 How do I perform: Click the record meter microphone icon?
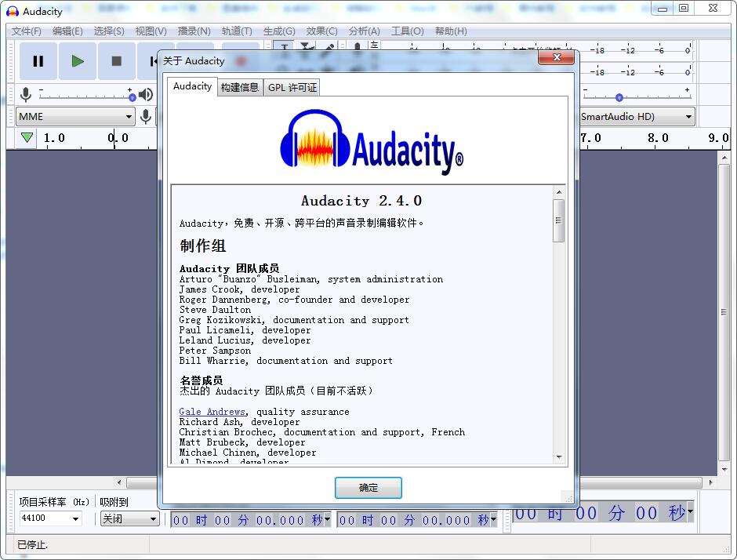(358, 46)
